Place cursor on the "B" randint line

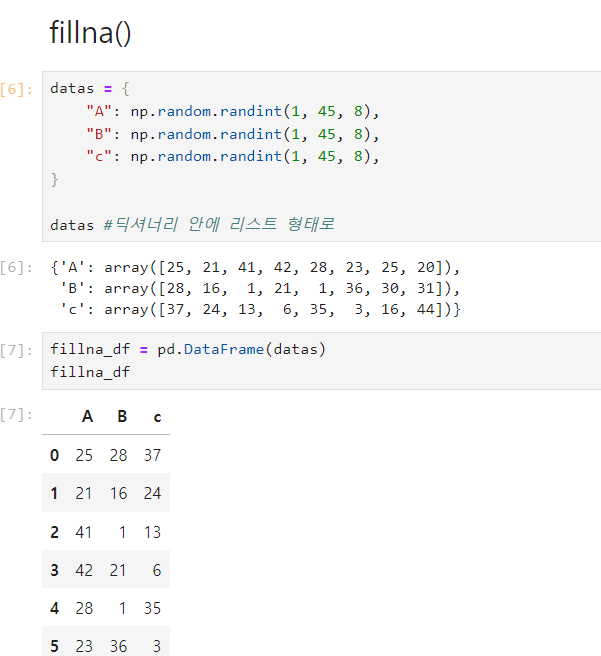point(233,134)
